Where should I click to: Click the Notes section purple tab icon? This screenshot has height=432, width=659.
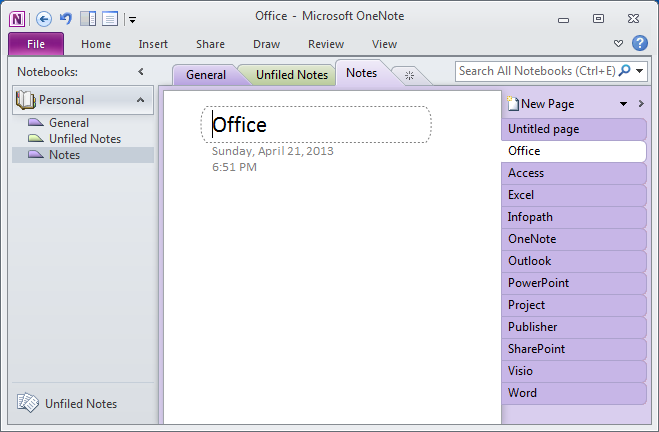tap(36, 154)
